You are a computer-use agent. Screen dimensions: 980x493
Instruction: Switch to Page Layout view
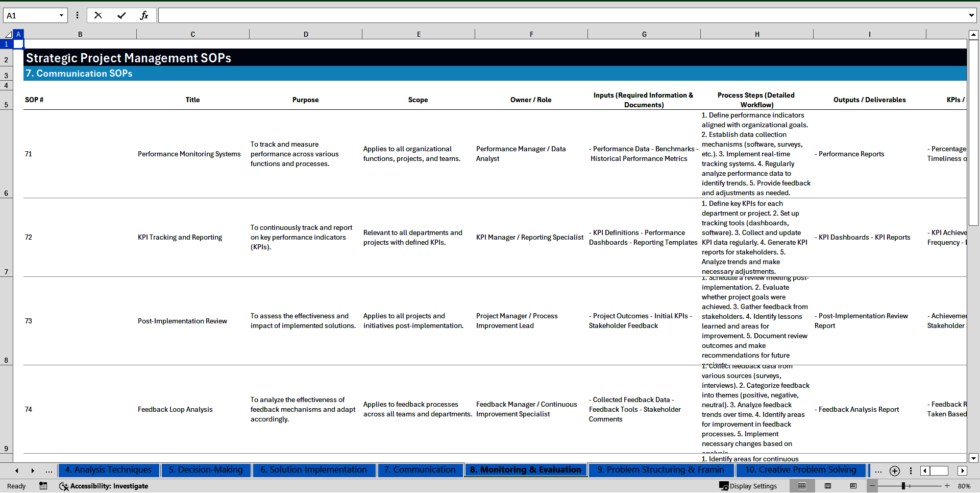[x=827, y=486]
